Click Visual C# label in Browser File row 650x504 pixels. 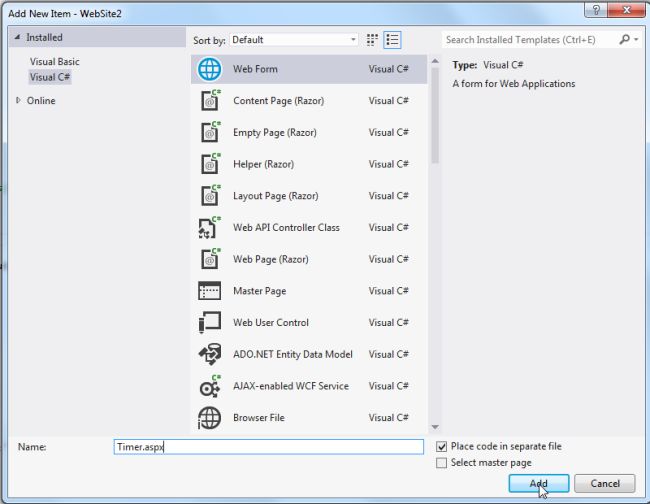pyautogui.click(x=388, y=418)
